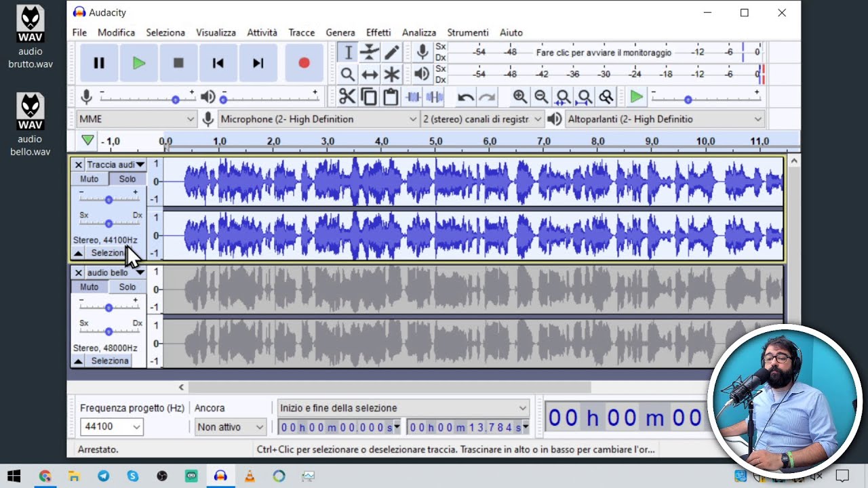Image resolution: width=868 pixels, height=488 pixels.
Task: Switch to the Multi-Tool asterisk mode
Action: [x=391, y=74]
